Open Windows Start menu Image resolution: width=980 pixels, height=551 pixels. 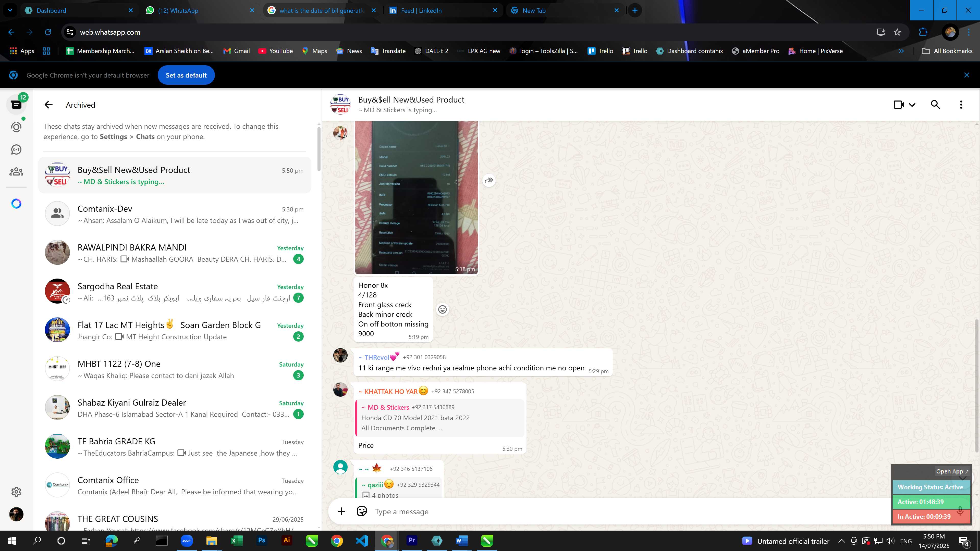(x=12, y=541)
